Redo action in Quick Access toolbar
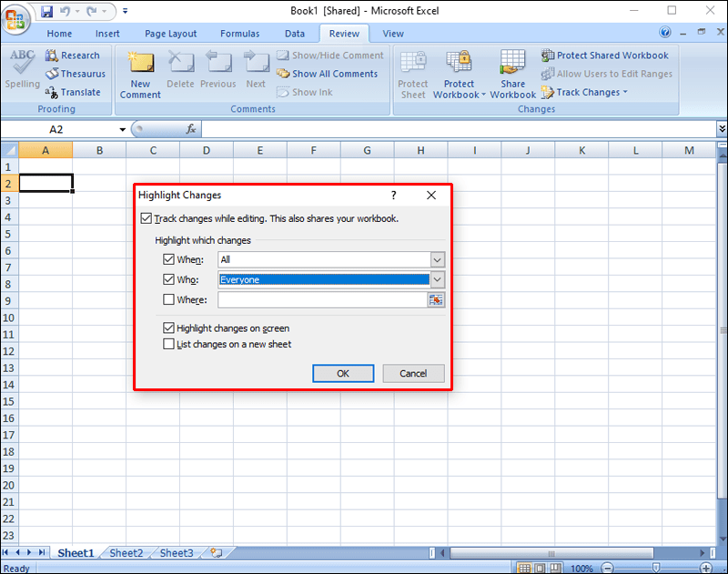 point(92,11)
